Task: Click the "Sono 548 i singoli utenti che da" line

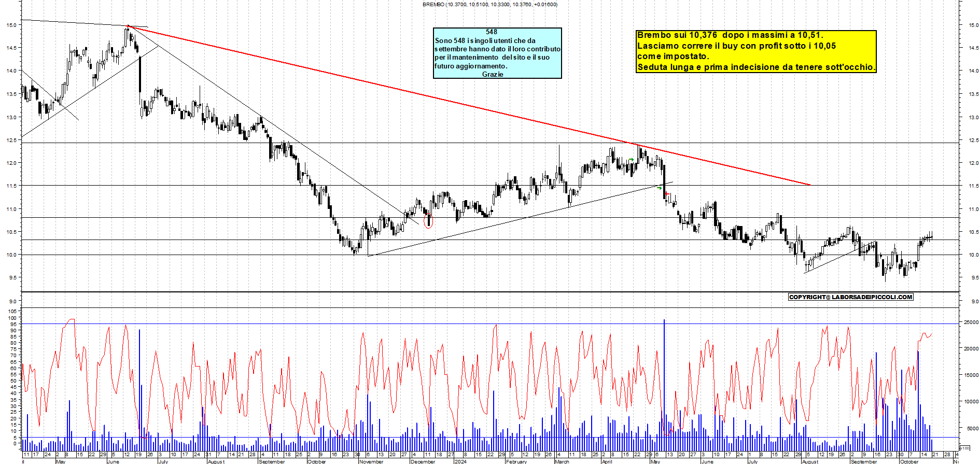Action: (x=485, y=40)
